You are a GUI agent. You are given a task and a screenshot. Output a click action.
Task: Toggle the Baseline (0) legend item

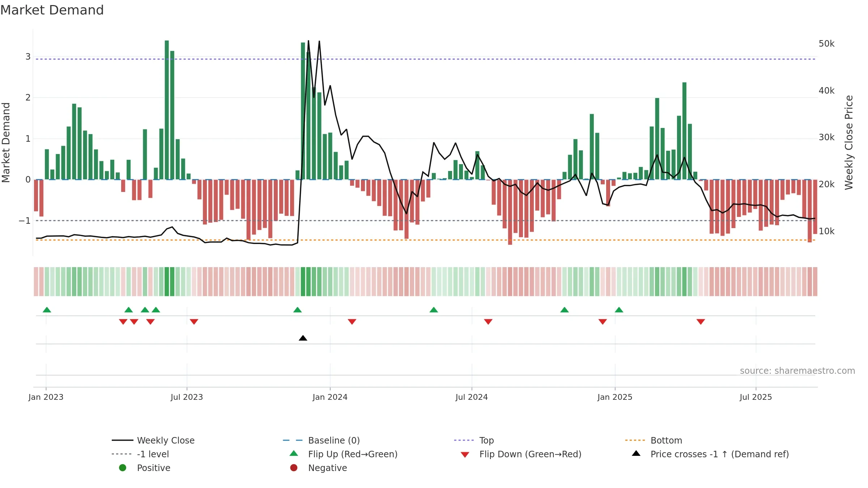[321, 440]
